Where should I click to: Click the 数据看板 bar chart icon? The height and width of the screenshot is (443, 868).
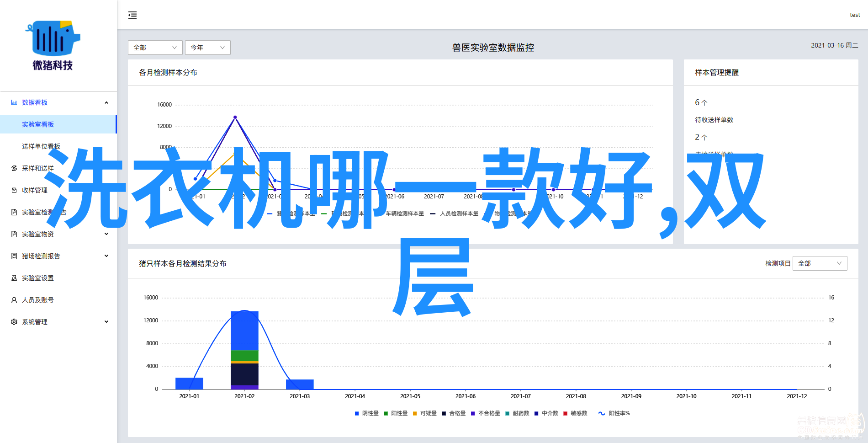pyautogui.click(x=14, y=103)
